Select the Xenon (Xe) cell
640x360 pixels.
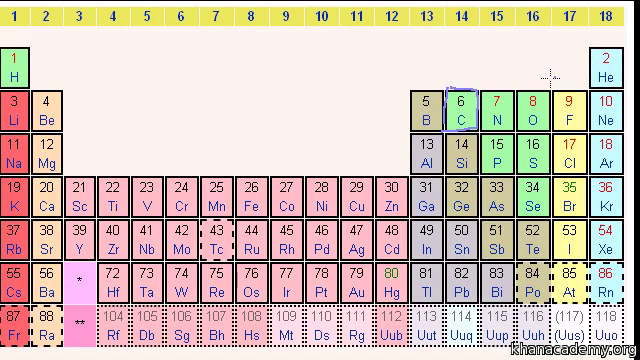coord(606,240)
